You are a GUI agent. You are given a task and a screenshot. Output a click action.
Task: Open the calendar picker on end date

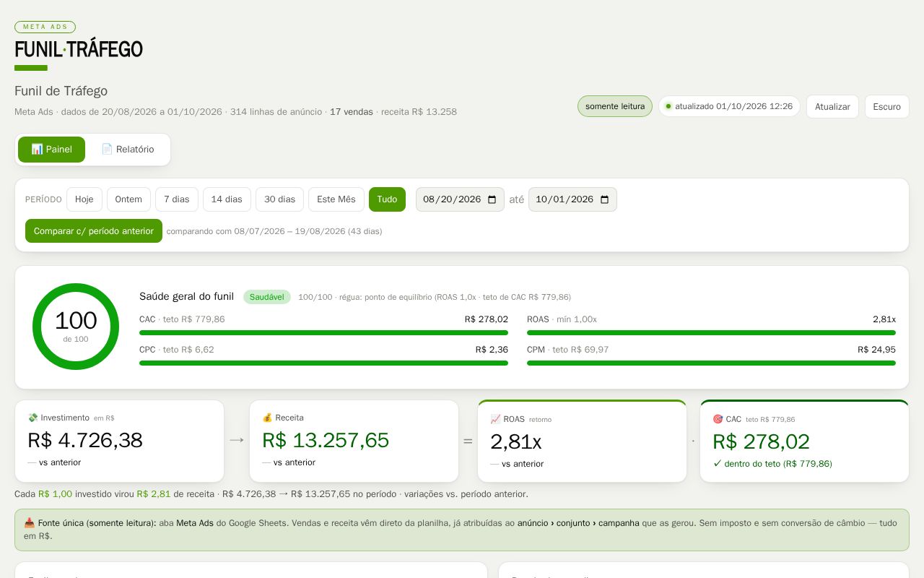605,199
